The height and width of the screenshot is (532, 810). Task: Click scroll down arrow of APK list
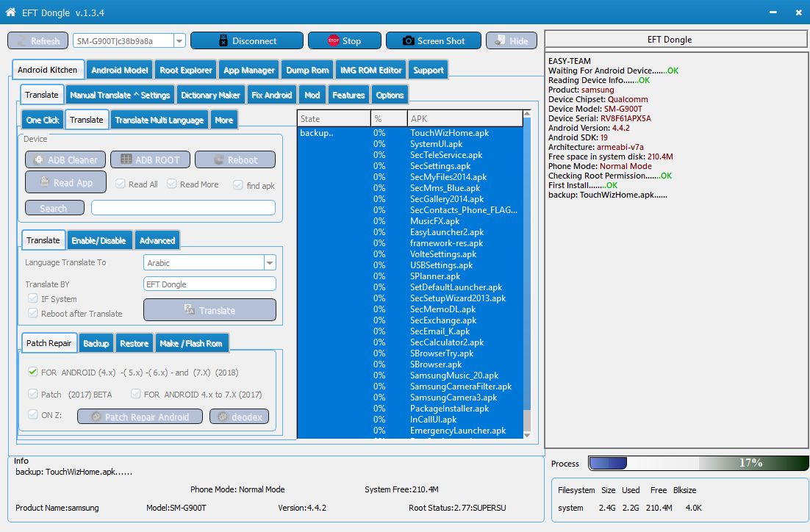pyautogui.click(x=527, y=435)
